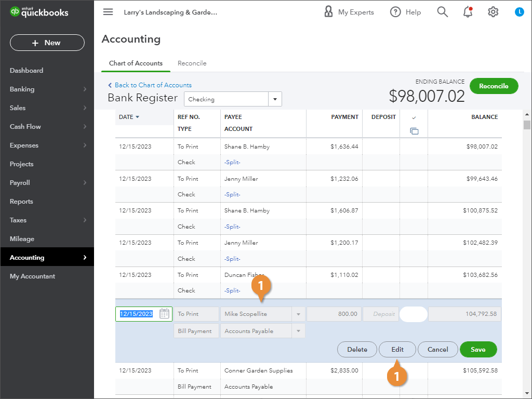The image size is (532, 399).
Task: Go back to Chart of Accounts
Action: 150,85
